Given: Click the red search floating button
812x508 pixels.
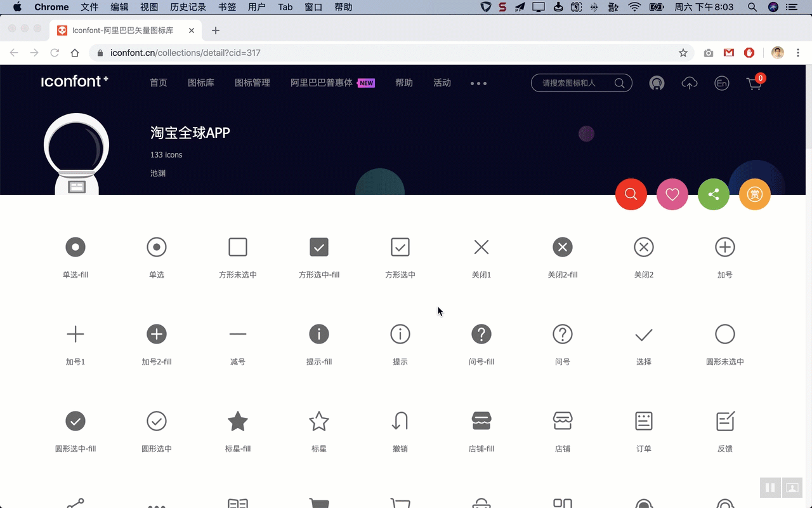Looking at the screenshot, I should point(631,194).
